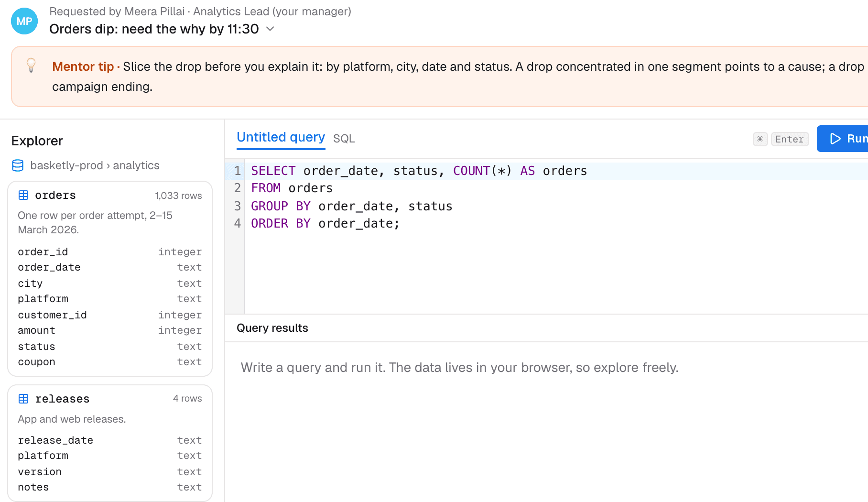
Task: Click the releases table name
Action: [x=62, y=399]
